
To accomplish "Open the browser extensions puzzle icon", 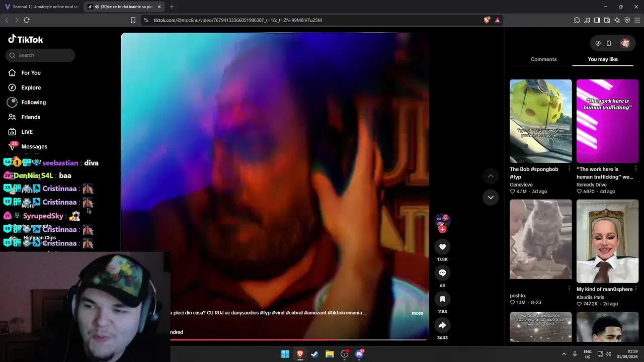I will click(577, 20).
